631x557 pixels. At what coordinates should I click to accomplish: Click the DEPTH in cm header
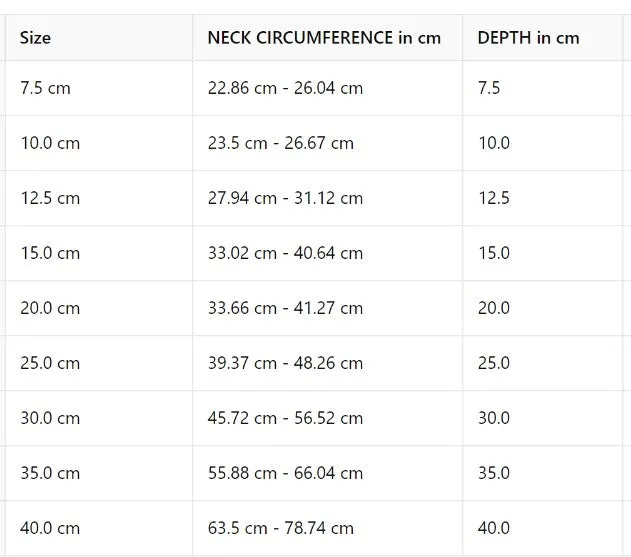pos(542,38)
